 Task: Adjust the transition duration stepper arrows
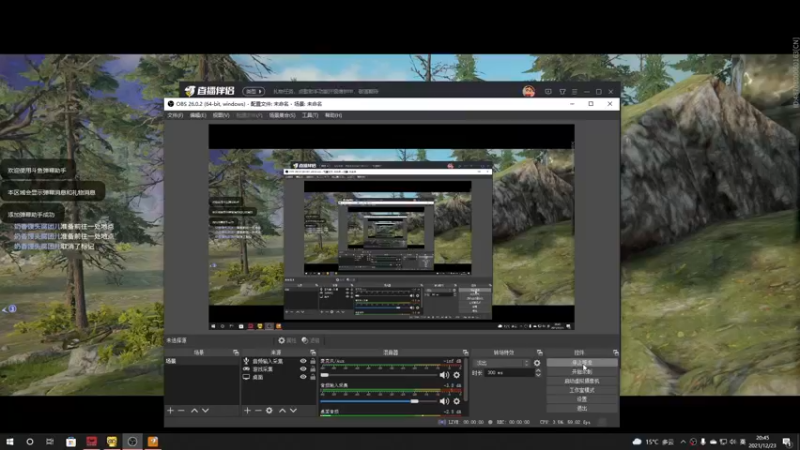tap(538, 373)
